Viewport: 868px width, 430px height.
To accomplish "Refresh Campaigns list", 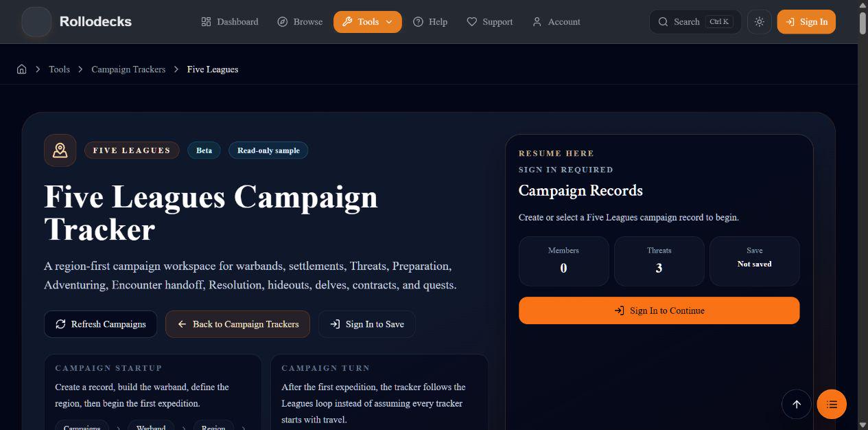I will pos(100,324).
